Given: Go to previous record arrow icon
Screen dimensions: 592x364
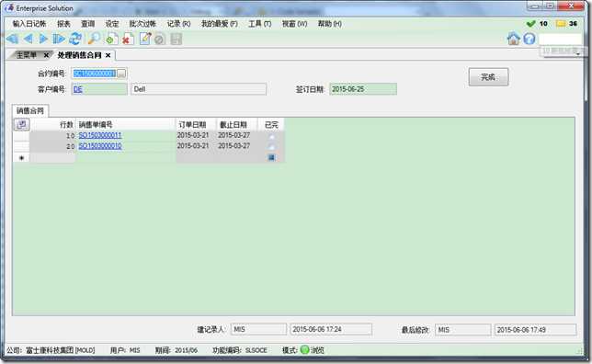Looking at the screenshot, I should point(28,39).
